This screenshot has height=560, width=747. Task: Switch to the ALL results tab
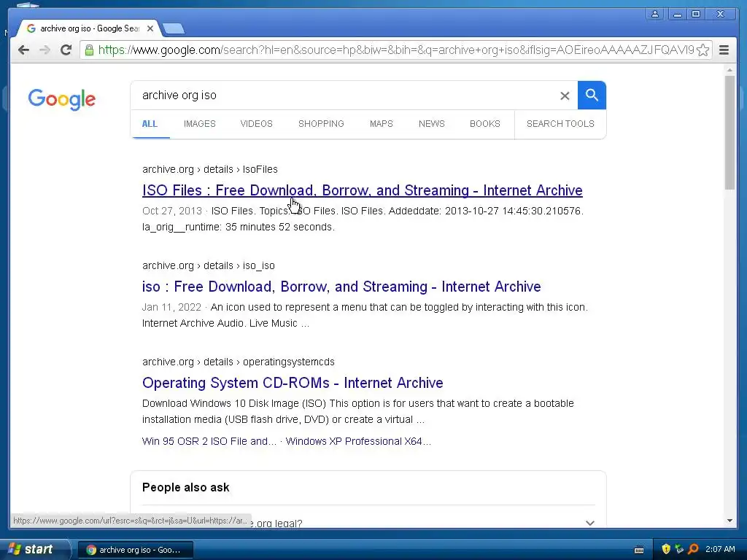[150, 124]
